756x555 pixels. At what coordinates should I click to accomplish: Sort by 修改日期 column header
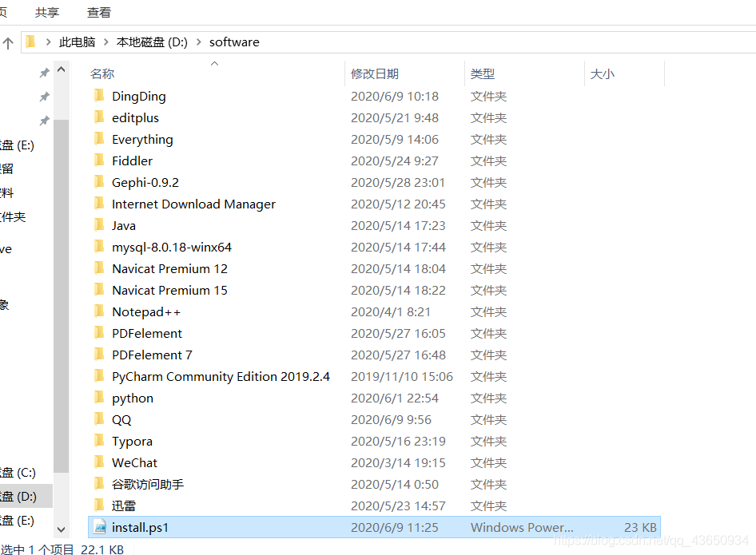click(375, 74)
